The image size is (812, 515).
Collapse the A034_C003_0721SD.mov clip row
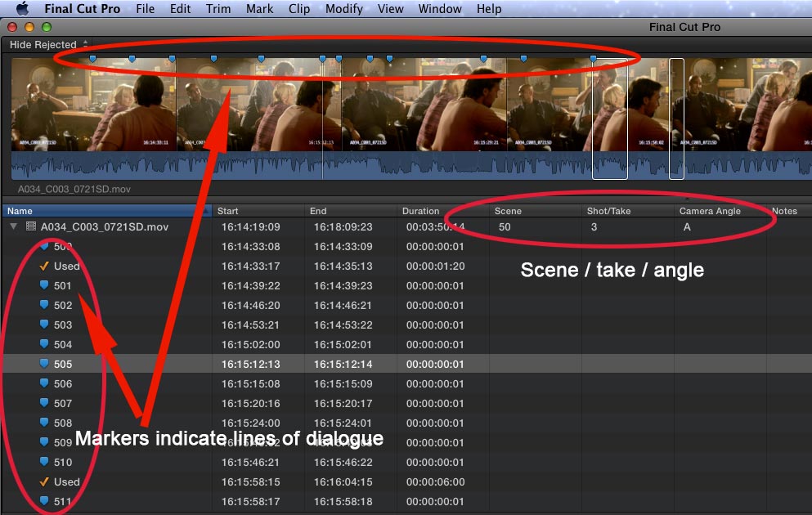point(14,226)
